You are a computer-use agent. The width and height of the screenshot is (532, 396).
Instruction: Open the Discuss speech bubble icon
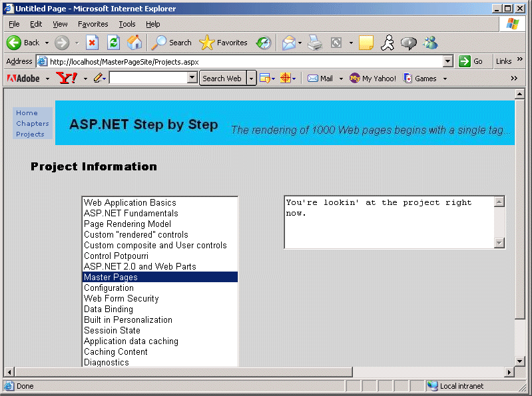click(409, 43)
